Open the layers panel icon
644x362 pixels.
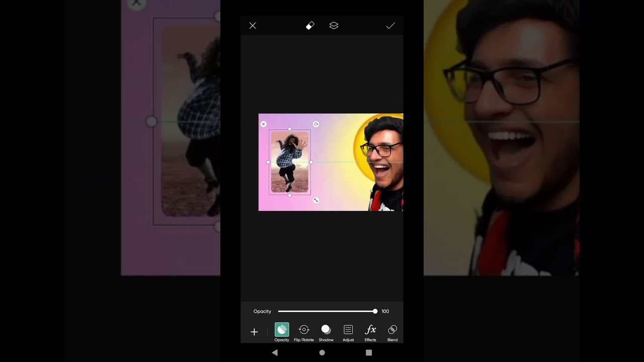(x=334, y=26)
